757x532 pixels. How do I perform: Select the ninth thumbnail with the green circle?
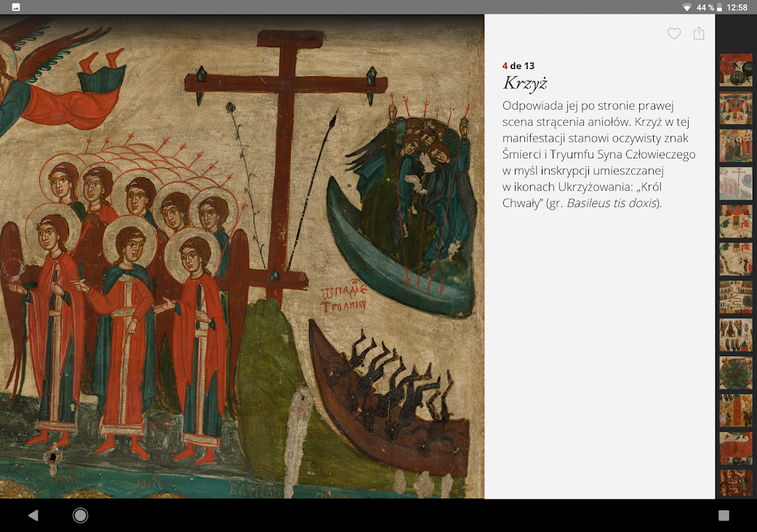(736, 372)
